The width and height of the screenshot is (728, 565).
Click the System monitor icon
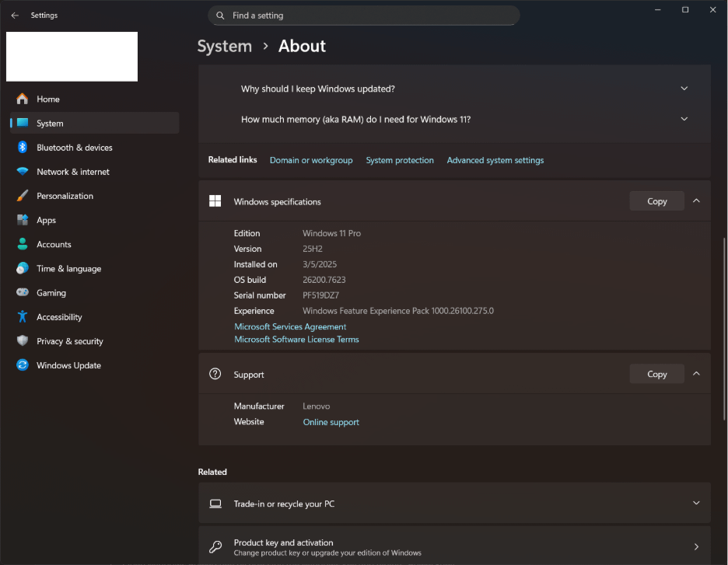coord(23,123)
